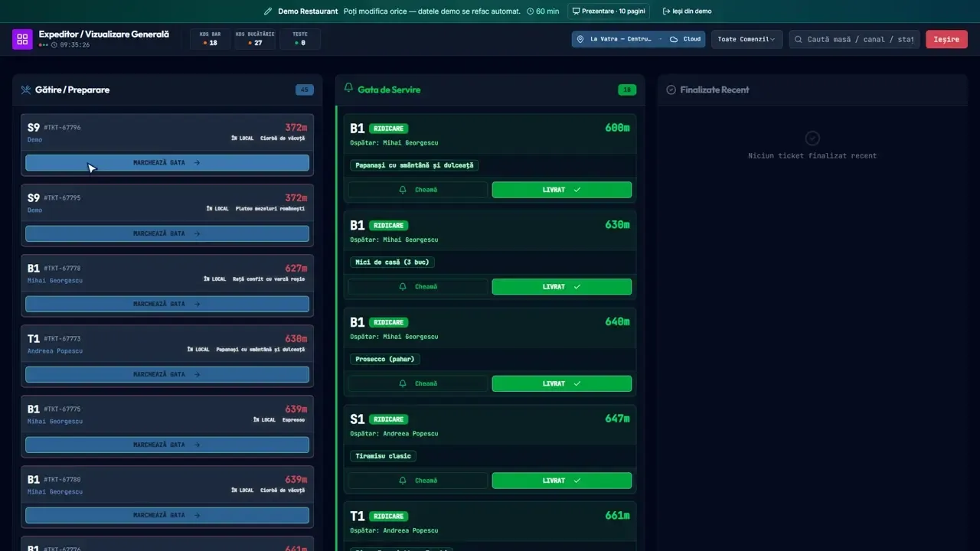Click the clock icon next to 60 min
This screenshot has height=551, width=980.
[530, 11]
